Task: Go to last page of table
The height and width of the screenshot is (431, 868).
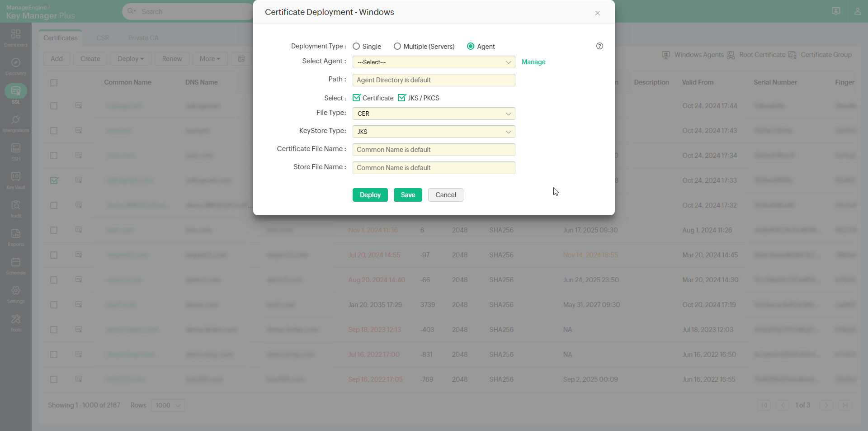Action: (845, 405)
